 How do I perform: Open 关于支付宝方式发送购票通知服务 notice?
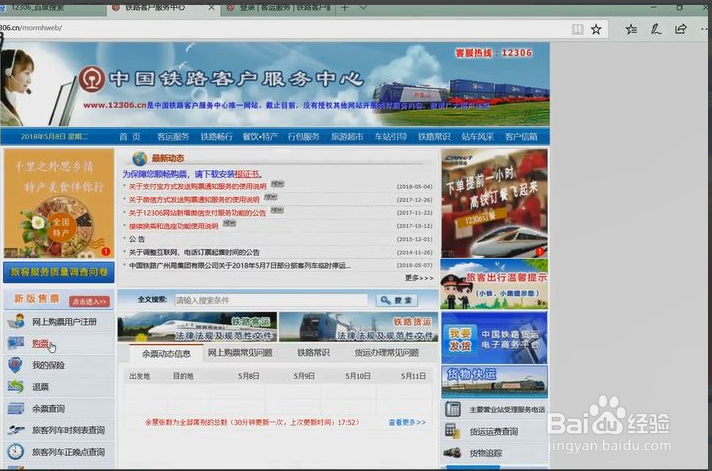click(x=198, y=187)
